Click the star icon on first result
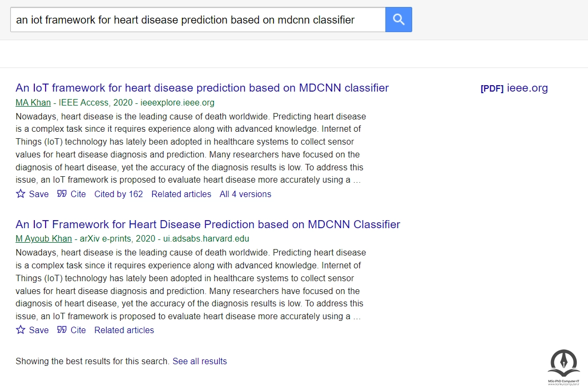588x391 pixels. (x=21, y=194)
